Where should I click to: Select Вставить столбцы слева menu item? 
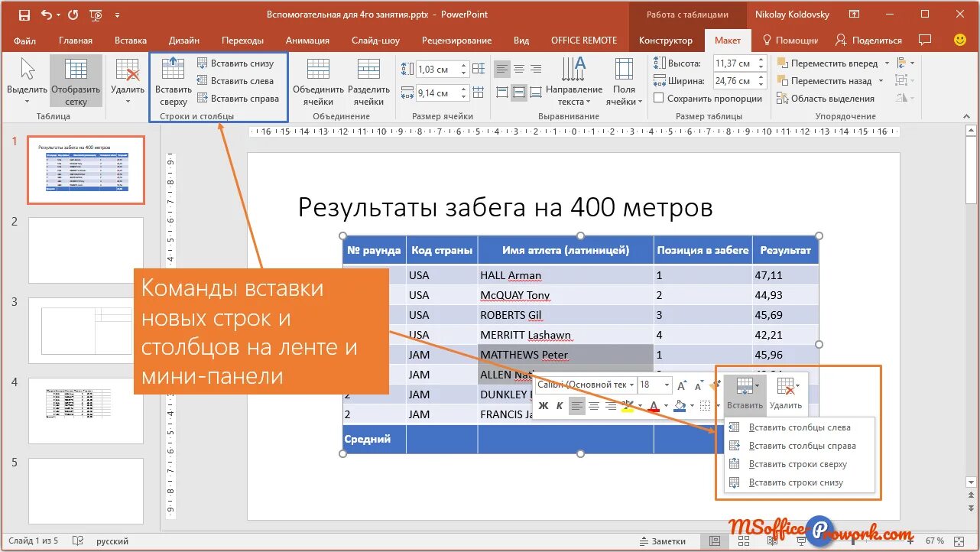[800, 427]
